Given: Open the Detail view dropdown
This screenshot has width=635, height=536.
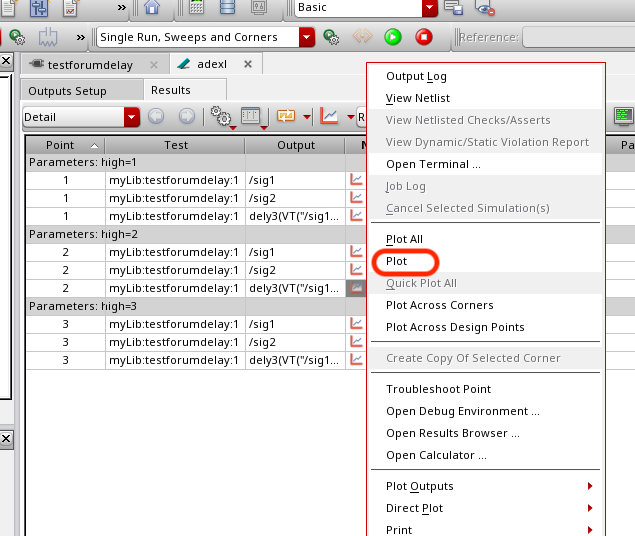Looking at the screenshot, I should click(131, 117).
